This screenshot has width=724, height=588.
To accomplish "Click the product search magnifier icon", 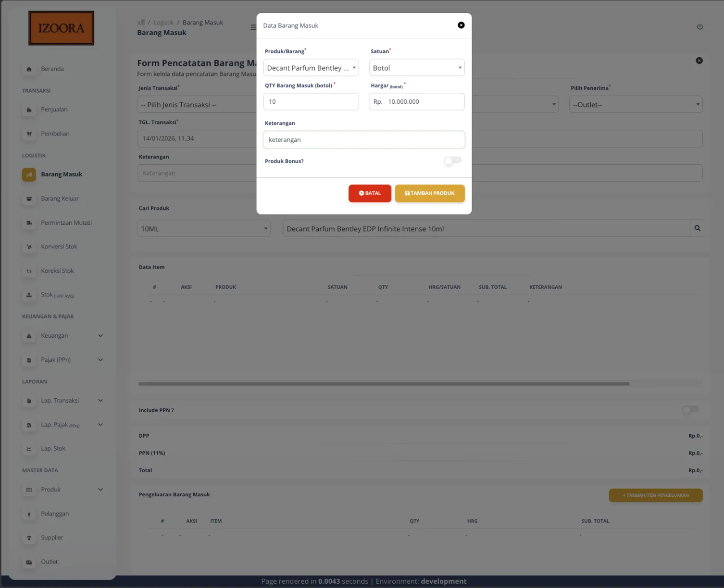I will tap(698, 228).
